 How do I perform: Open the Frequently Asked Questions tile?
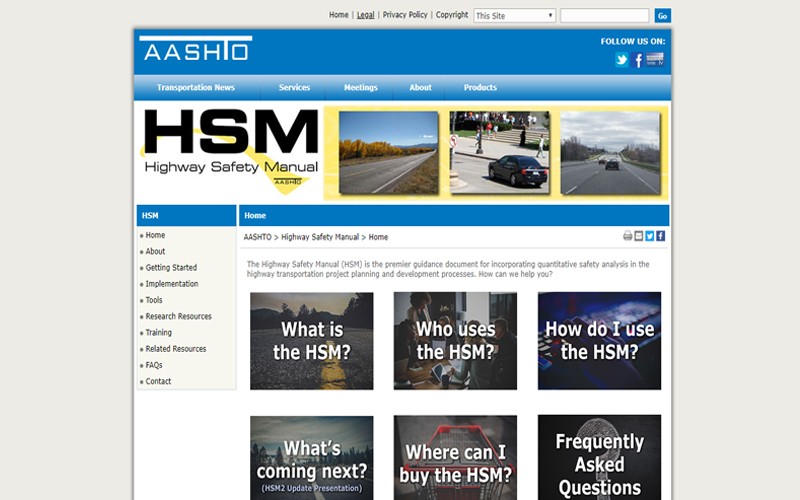click(x=599, y=458)
